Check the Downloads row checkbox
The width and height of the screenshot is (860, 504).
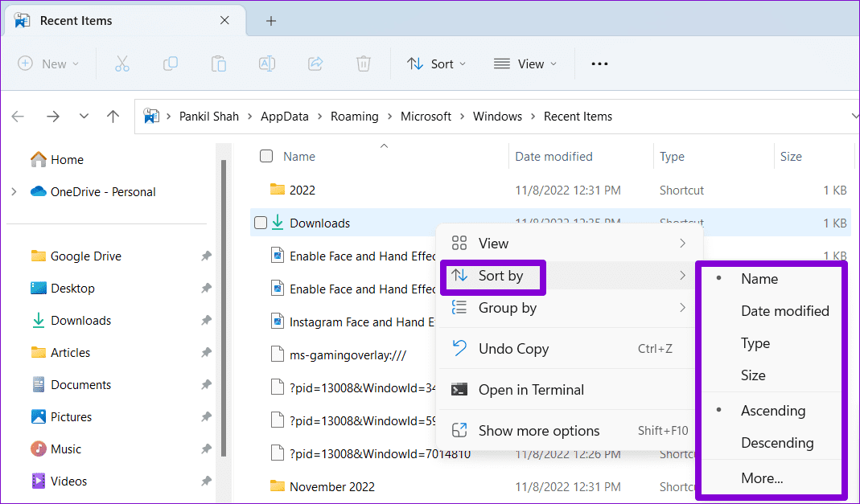261,223
